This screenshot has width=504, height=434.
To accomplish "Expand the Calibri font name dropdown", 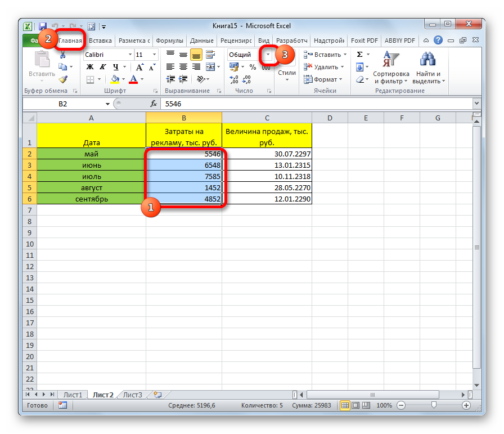I will pos(129,55).
